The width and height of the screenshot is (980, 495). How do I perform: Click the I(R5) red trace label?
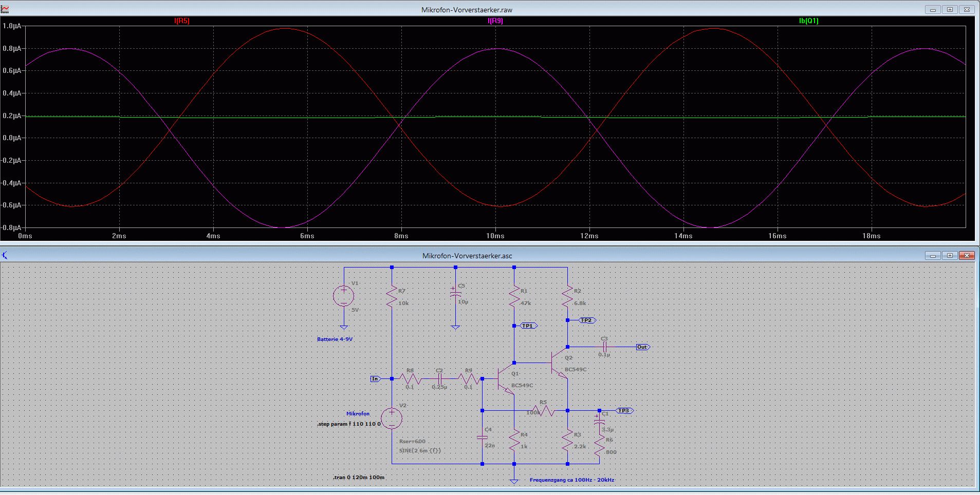[182, 21]
